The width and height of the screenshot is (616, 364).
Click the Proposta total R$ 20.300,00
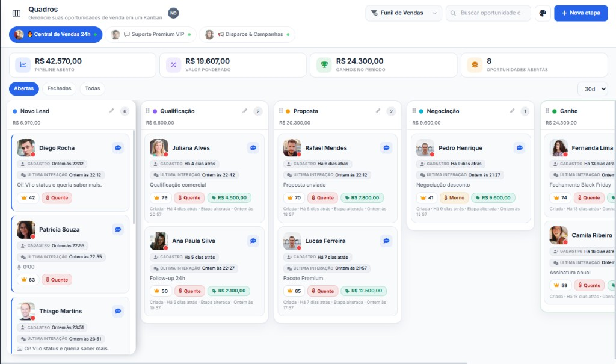295,123
